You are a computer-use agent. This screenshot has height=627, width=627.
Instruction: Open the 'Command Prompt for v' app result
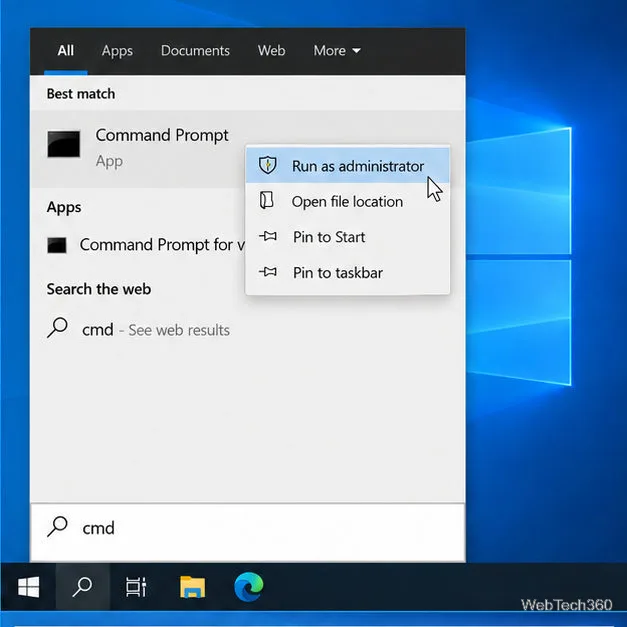(146, 245)
